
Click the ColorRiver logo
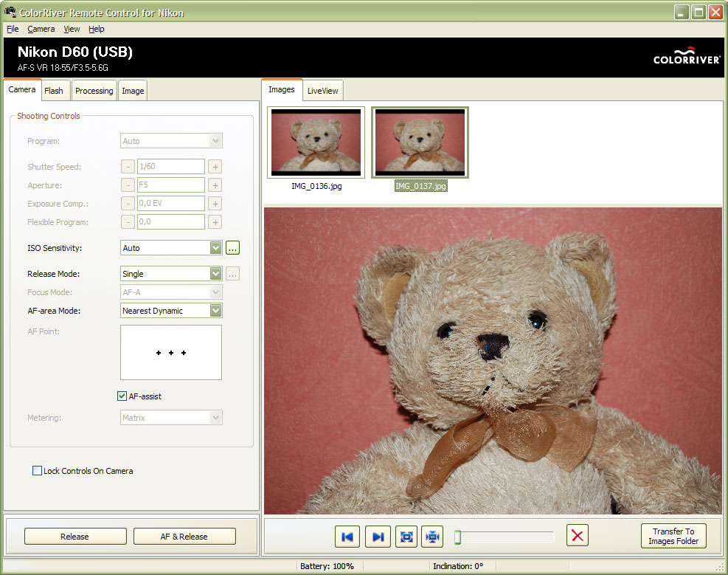coord(687,56)
